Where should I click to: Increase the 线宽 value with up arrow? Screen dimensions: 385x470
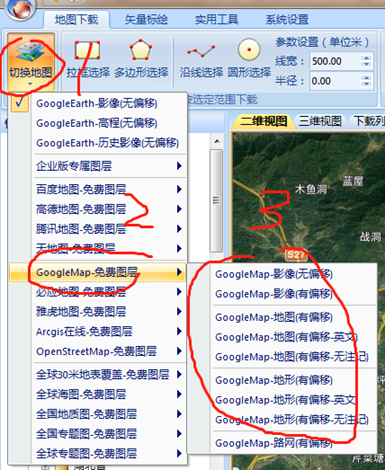pyautogui.click(x=367, y=58)
